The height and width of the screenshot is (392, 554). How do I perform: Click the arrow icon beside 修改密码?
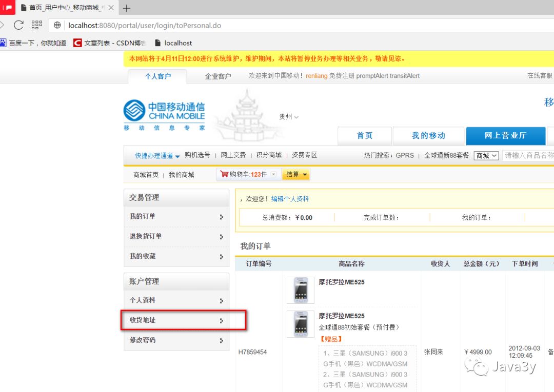coord(221,340)
